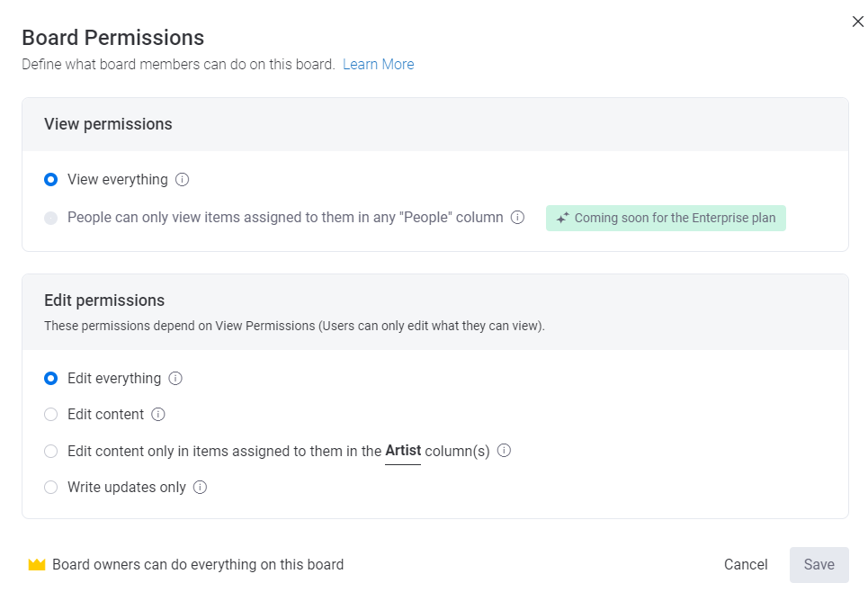Click info icon next to Edit content
The image size is (868, 592).
pos(158,415)
